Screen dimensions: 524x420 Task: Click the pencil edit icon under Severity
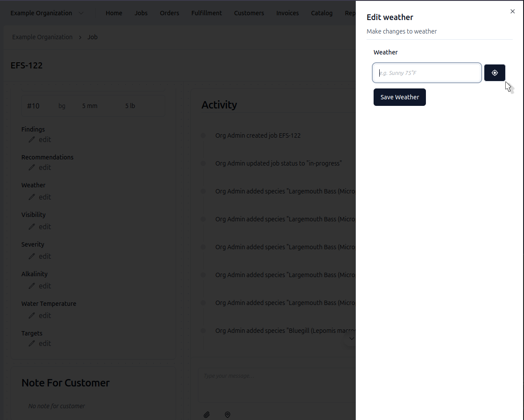coord(32,257)
